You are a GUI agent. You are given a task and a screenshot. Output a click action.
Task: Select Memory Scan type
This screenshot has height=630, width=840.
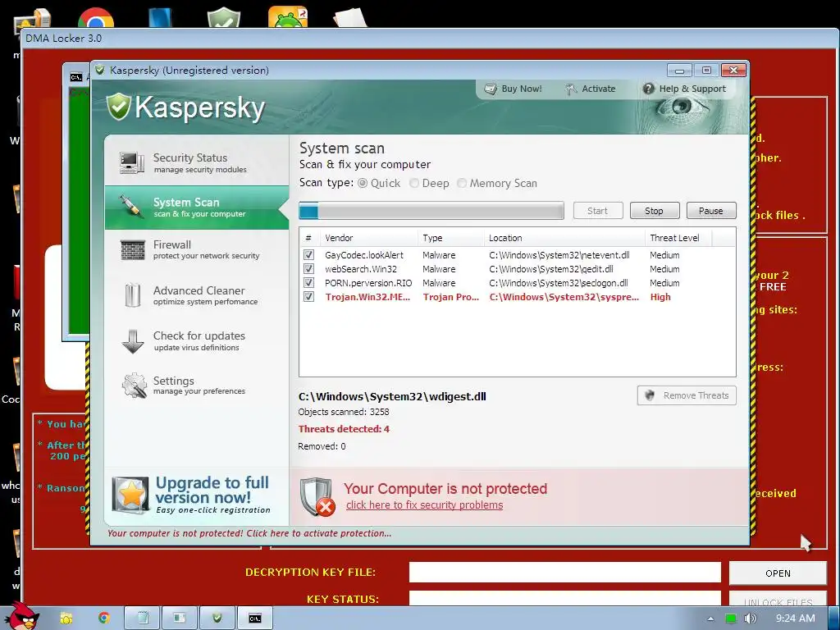pos(462,183)
